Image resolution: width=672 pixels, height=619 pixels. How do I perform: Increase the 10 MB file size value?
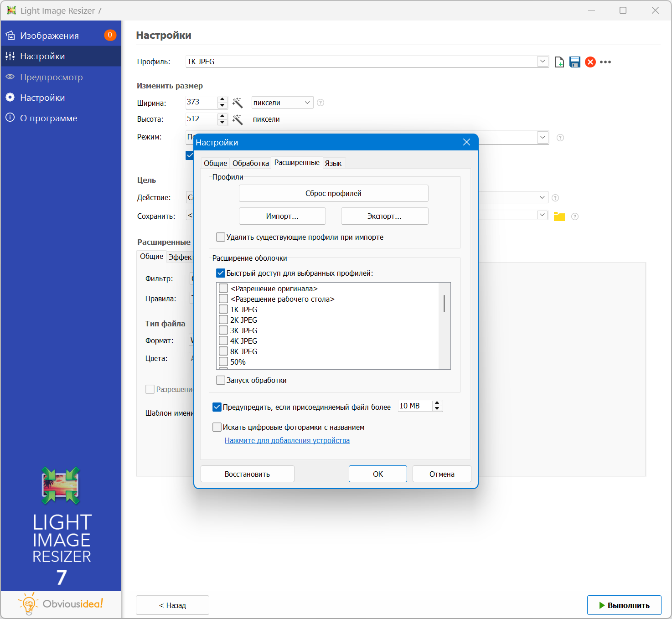click(x=437, y=403)
